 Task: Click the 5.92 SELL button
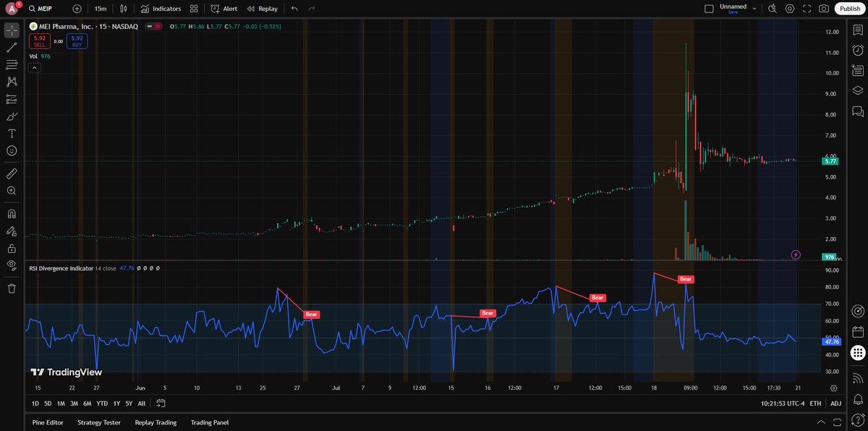coord(39,42)
